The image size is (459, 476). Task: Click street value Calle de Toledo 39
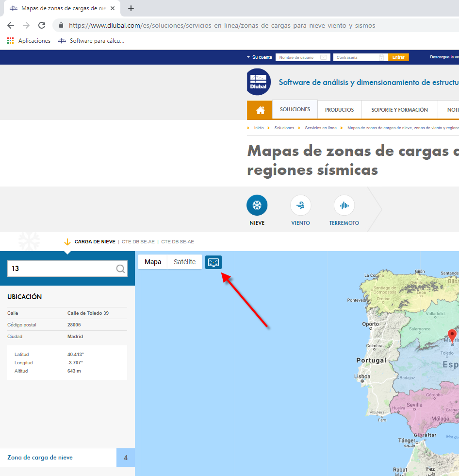click(88, 313)
